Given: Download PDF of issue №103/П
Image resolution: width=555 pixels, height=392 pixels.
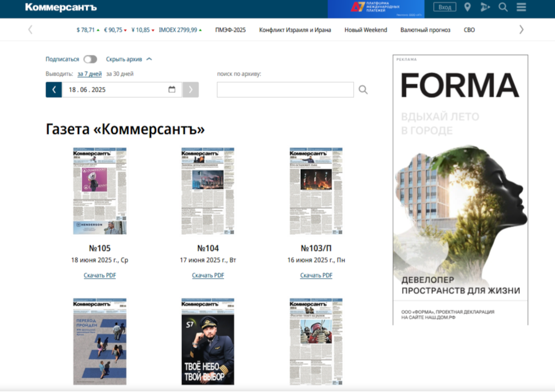Looking at the screenshot, I should (x=316, y=275).
